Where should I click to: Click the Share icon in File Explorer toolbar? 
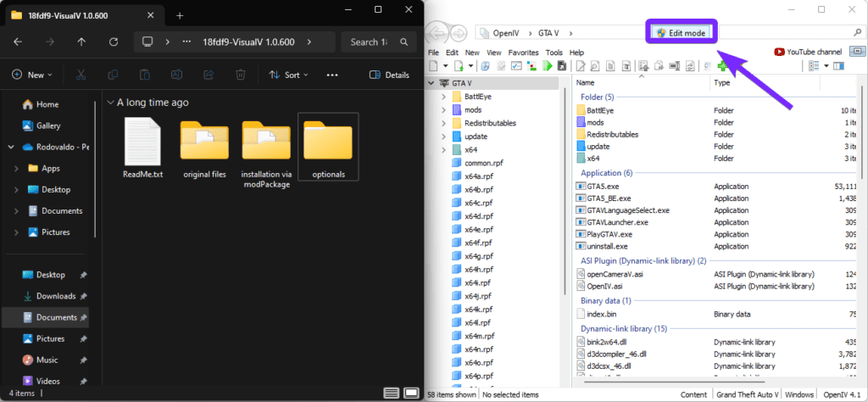[209, 75]
